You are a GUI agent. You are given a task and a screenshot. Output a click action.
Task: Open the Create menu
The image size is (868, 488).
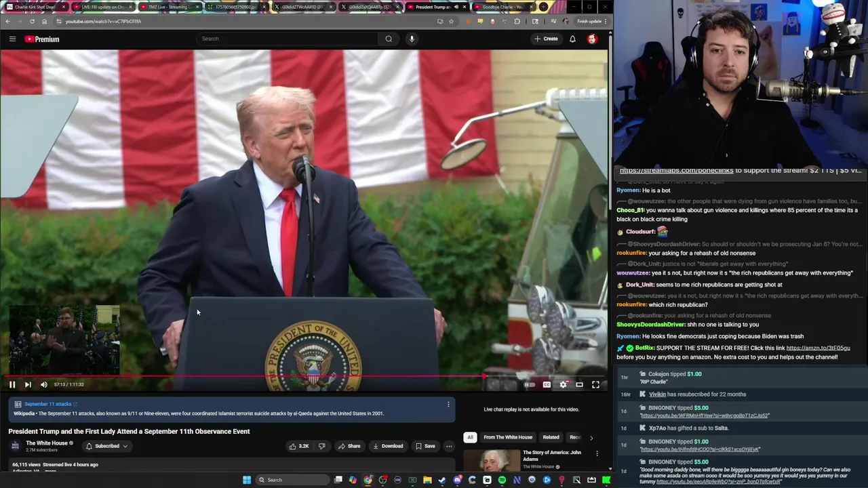(x=546, y=39)
